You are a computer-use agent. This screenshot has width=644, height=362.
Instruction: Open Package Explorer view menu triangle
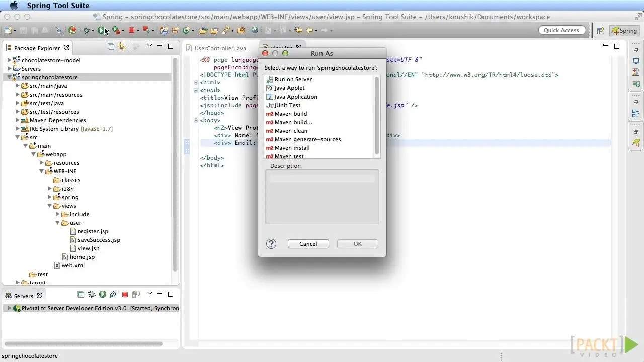click(149, 46)
